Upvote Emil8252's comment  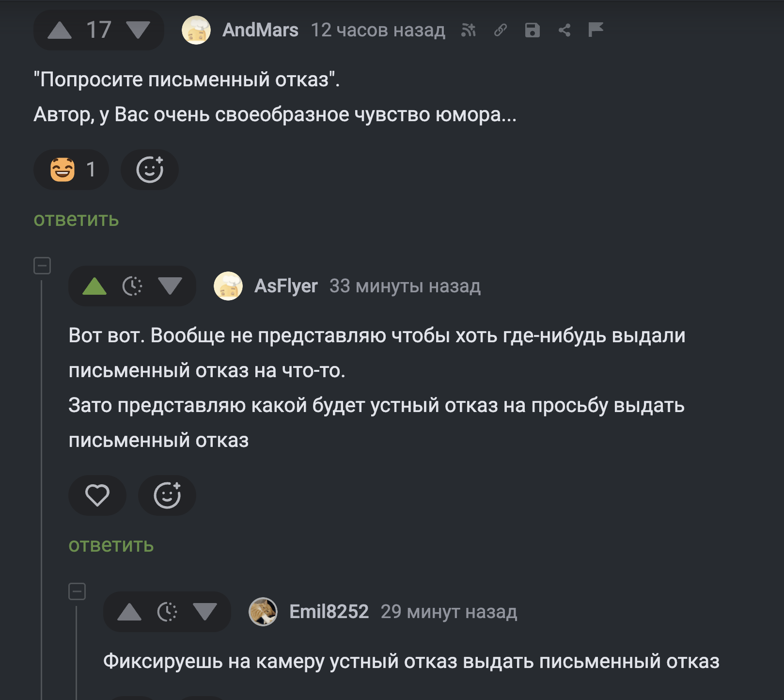[129, 612]
